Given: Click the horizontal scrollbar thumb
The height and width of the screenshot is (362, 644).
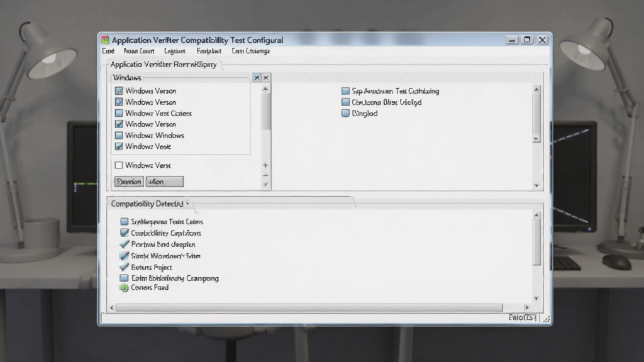Looking at the screenshot, I should [309, 307].
